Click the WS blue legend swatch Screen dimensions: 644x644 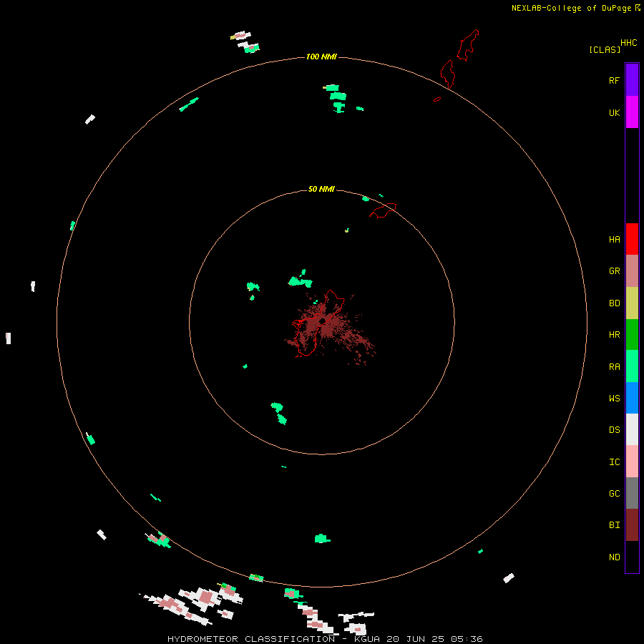(x=632, y=398)
